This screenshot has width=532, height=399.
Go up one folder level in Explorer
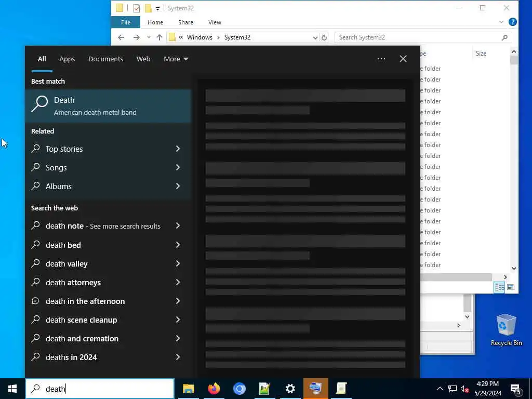159,37
